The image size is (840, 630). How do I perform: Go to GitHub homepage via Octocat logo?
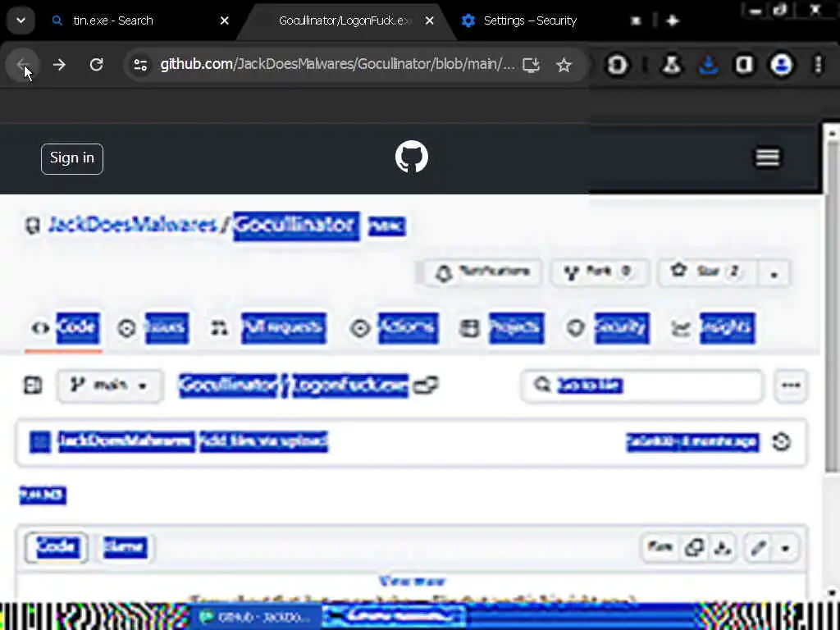pyautogui.click(x=412, y=157)
